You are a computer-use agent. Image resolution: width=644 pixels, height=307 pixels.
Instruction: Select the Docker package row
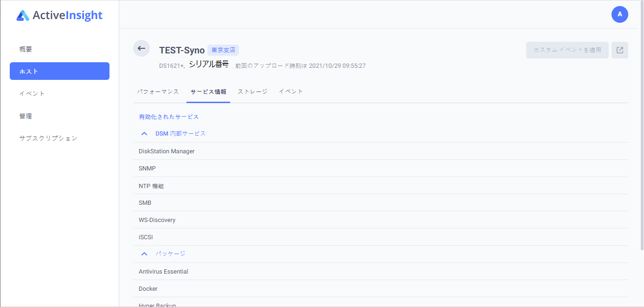pos(380,289)
